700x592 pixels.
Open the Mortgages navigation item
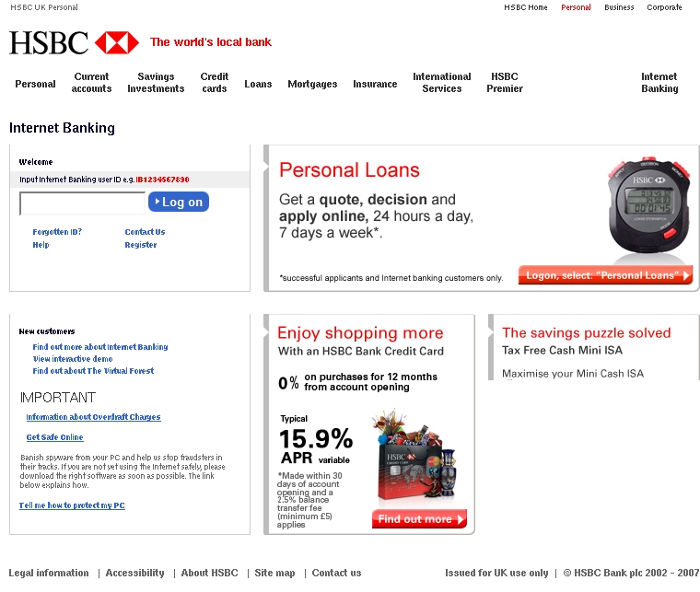312,84
